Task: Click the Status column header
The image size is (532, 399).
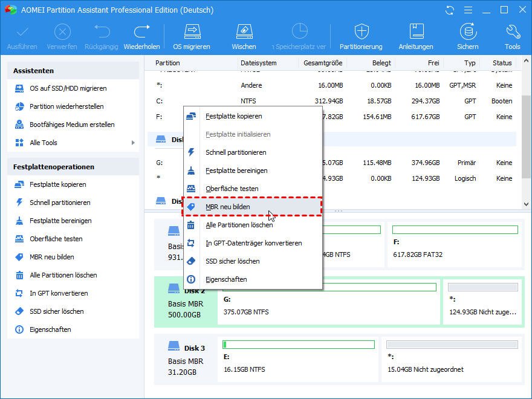Action: (502, 63)
